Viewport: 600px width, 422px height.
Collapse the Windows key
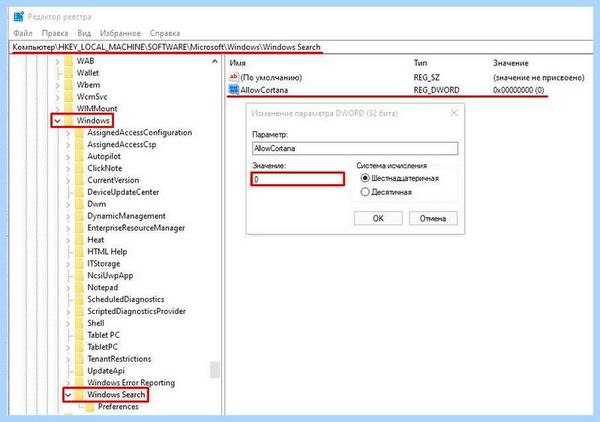pyautogui.click(x=57, y=121)
